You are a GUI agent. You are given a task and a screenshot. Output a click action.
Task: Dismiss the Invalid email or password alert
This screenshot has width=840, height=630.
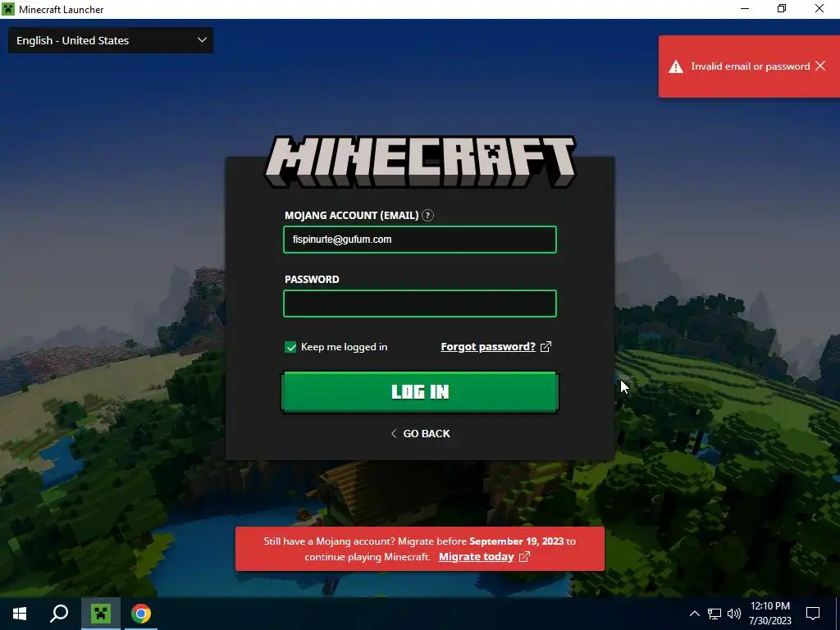click(820, 66)
